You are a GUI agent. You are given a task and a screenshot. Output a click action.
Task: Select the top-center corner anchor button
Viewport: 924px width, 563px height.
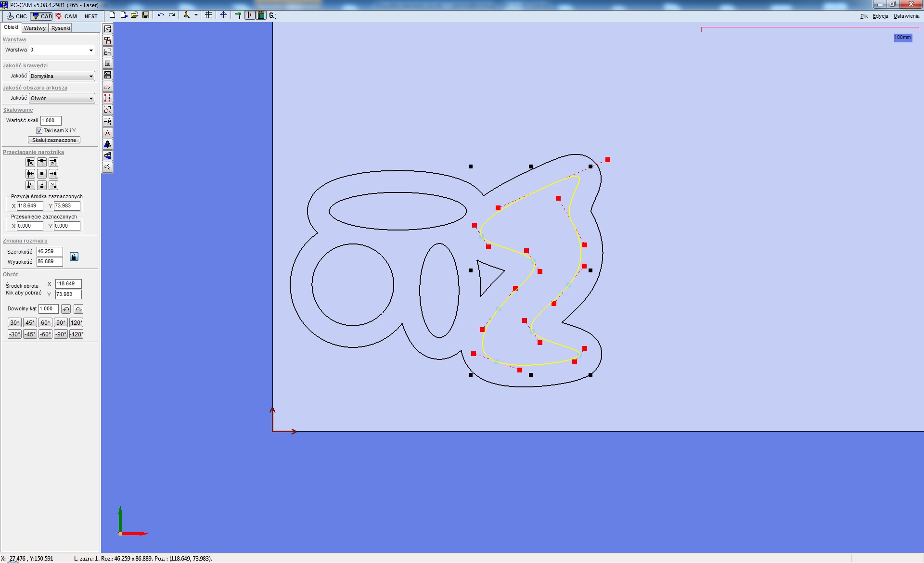(x=42, y=163)
